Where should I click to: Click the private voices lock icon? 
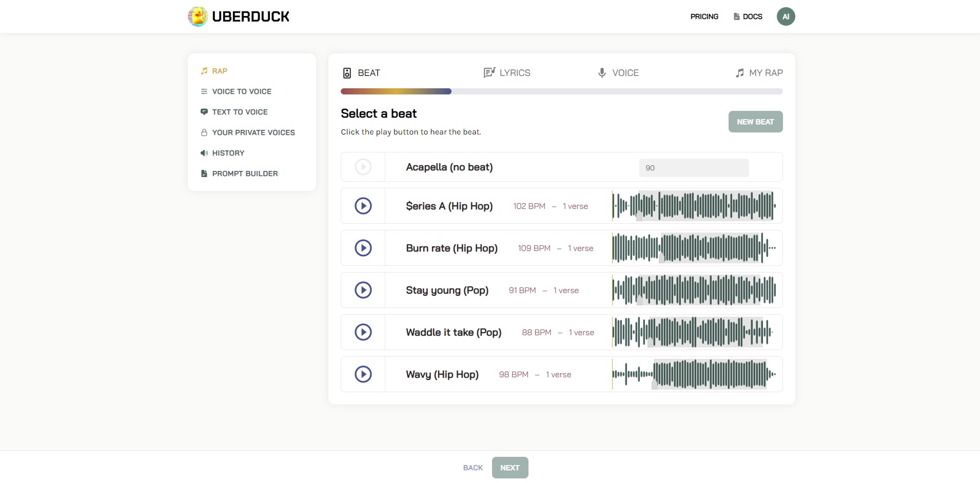coord(204,132)
